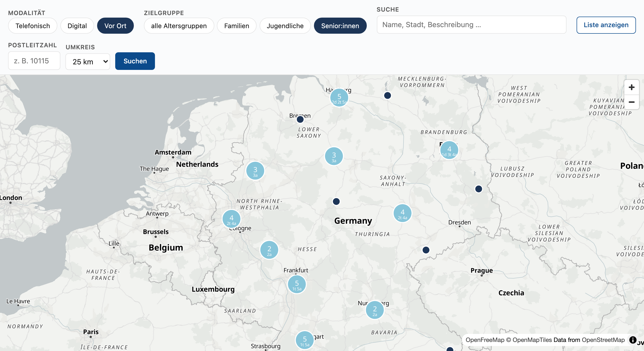The width and height of the screenshot is (644, 351).
Task: Select alle Altersgruppen target group
Action: (x=179, y=26)
